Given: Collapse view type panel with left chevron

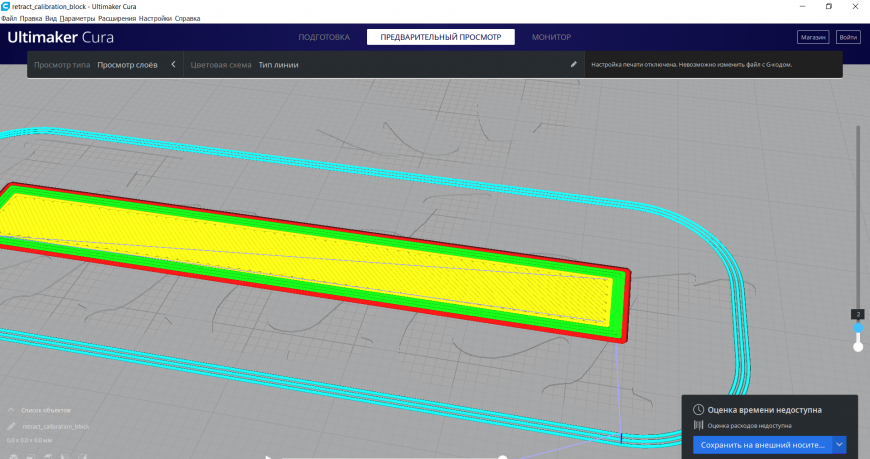Looking at the screenshot, I should [x=173, y=64].
